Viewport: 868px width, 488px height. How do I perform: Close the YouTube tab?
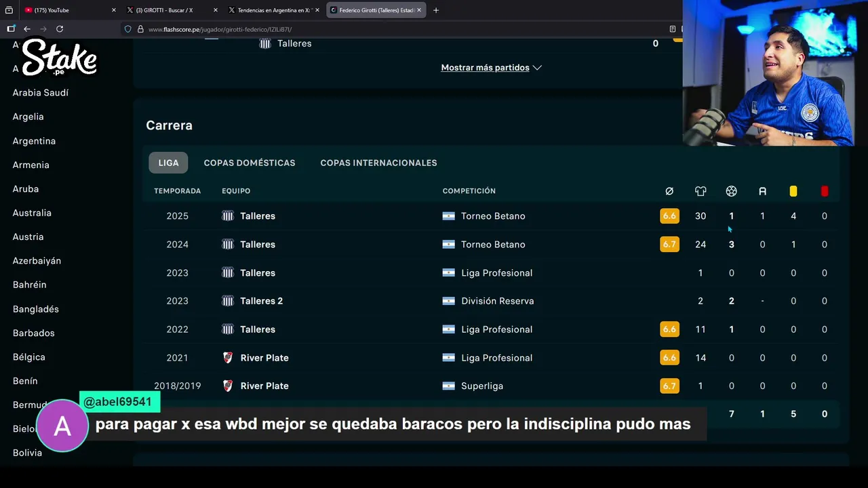coord(113,10)
